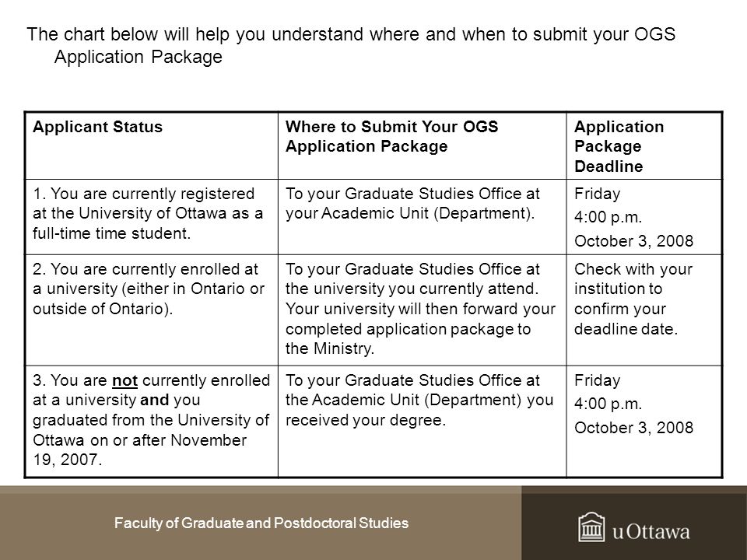The height and width of the screenshot is (560, 747).
Task: Click the slide title about OGS chart
Action: [x=351, y=45]
